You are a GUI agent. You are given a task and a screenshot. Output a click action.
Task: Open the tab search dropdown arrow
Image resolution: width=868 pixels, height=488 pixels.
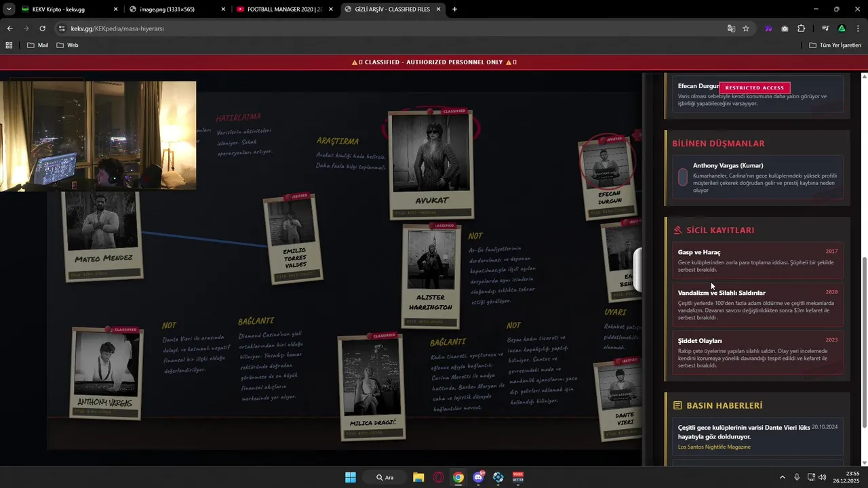click(9, 9)
